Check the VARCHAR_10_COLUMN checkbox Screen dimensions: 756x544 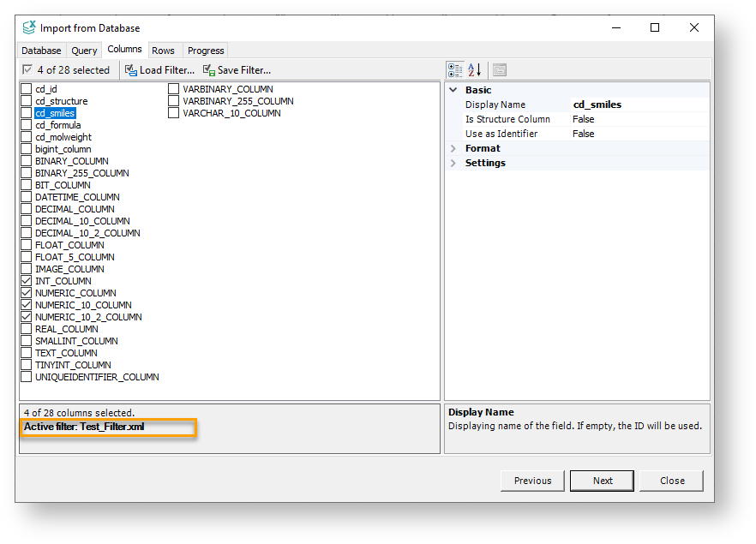click(173, 112)
